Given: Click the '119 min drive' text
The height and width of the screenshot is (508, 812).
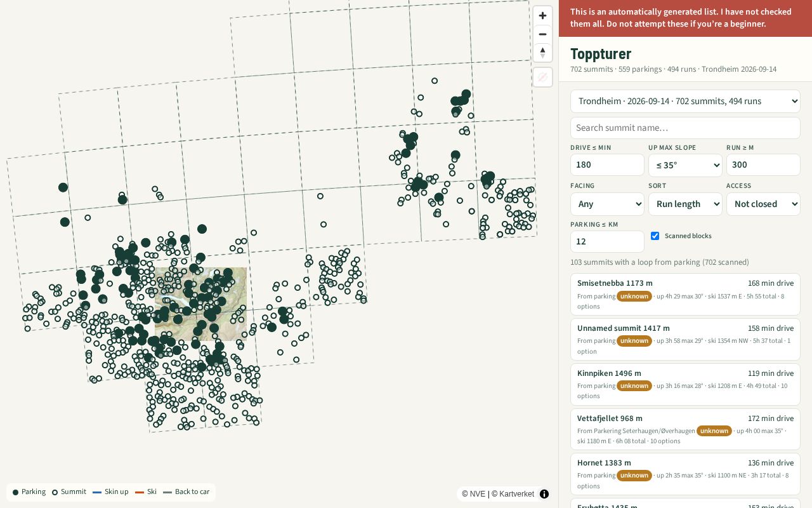Looking at the screenshot, I should pyautogui.click(x=771, y=373).
